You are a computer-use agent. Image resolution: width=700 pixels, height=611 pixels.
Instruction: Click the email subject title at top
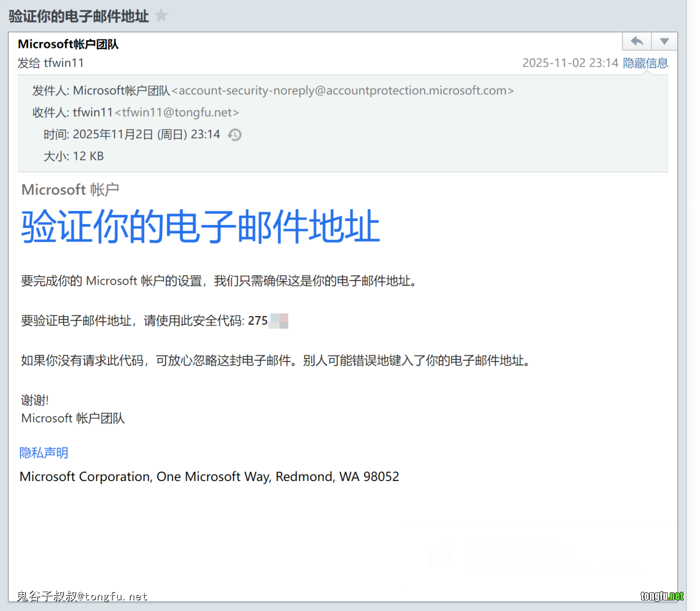(x=79, y=16)
